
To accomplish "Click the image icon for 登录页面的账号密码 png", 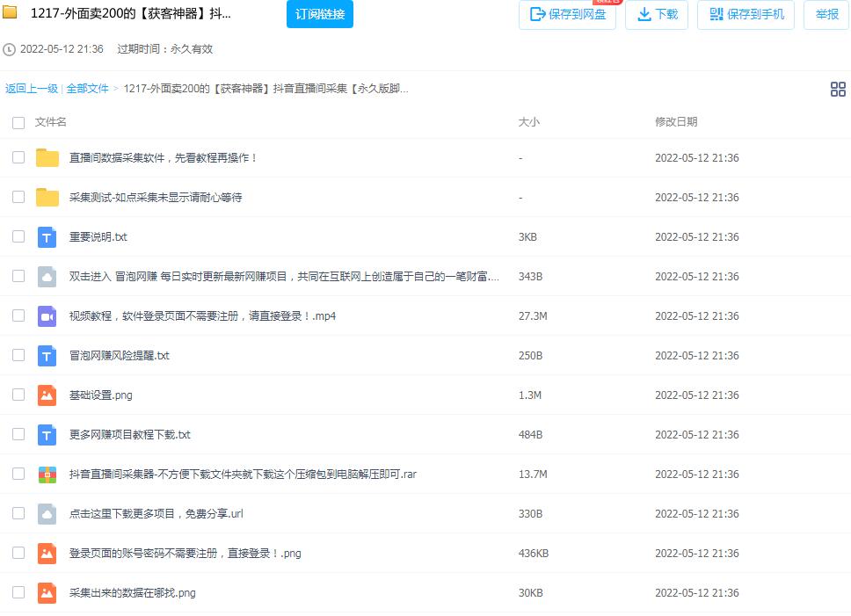I will click(x=47, y=554).
